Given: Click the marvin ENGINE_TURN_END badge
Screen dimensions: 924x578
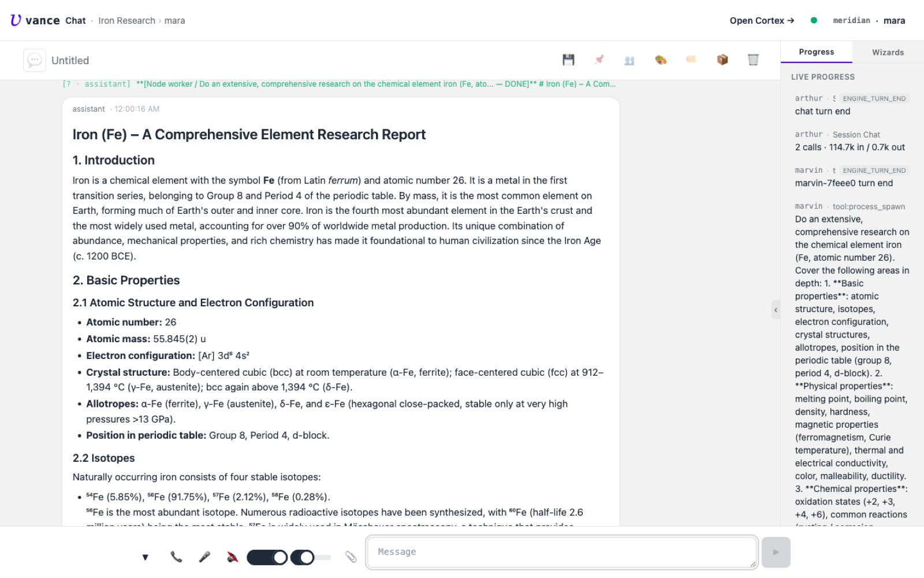Looking at the screenshot, I should [874, 170].
